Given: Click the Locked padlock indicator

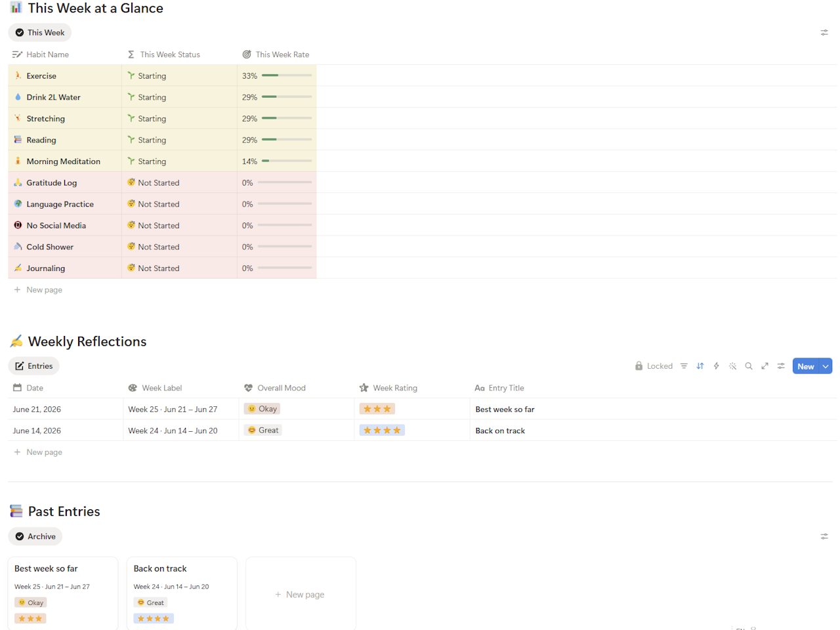Looking at the screenshot, I should 654,366.
